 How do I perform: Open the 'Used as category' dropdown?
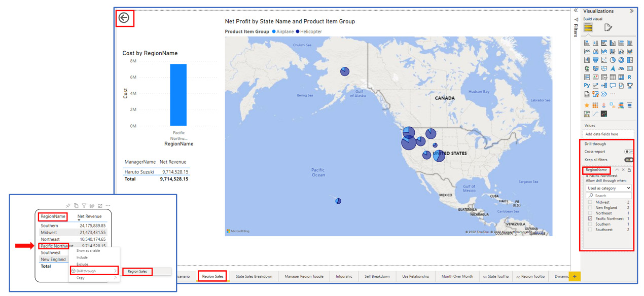609,188
